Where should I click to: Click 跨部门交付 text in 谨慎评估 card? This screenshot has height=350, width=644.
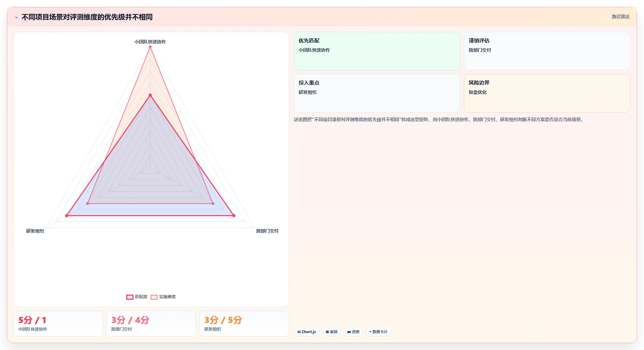480,50
